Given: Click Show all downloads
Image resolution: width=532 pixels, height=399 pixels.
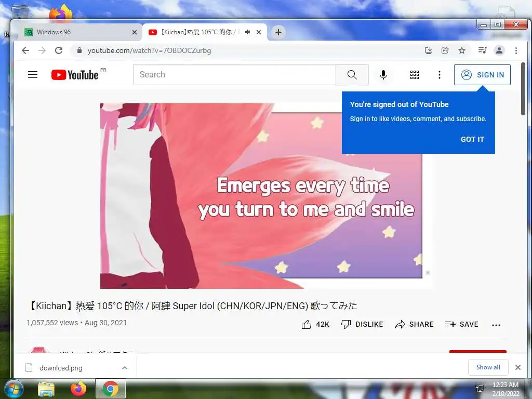Looking at the screenshot, I should (488, 367).
